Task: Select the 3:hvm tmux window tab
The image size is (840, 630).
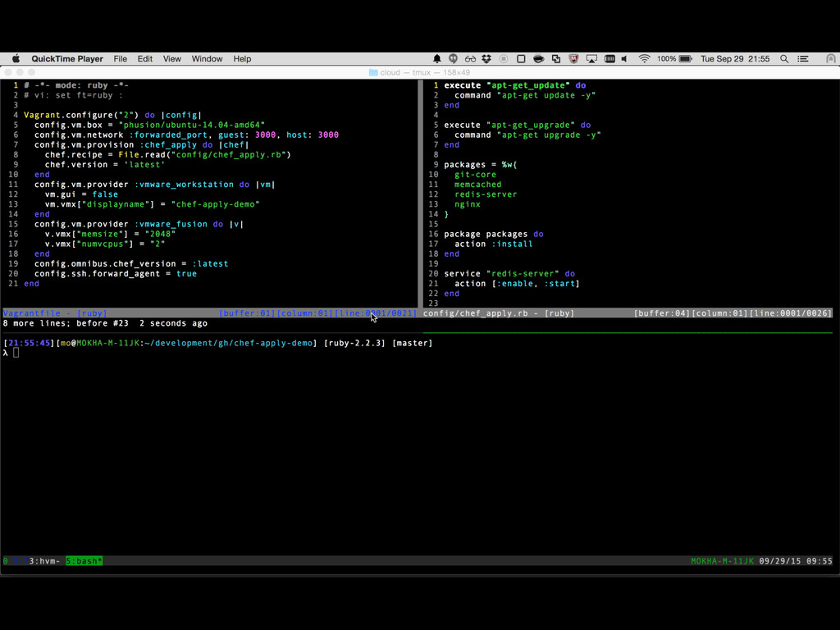Action: point(44,561)
